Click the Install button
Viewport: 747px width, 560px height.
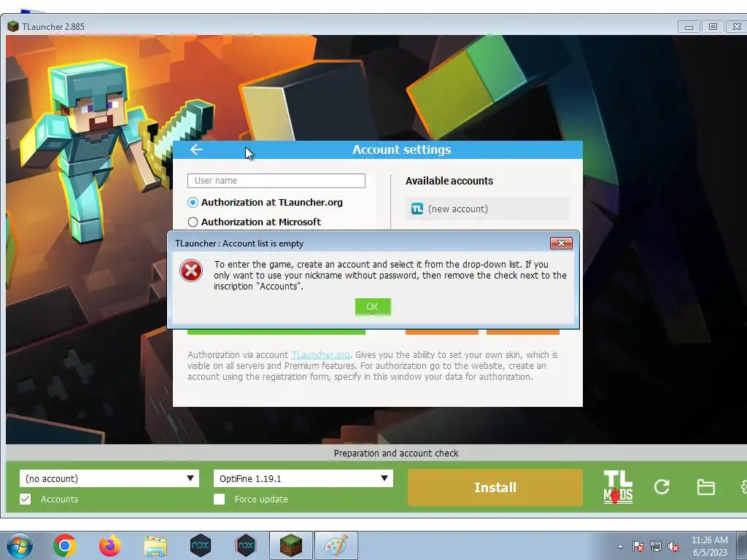pyautogui.click(x=495, y=487)
